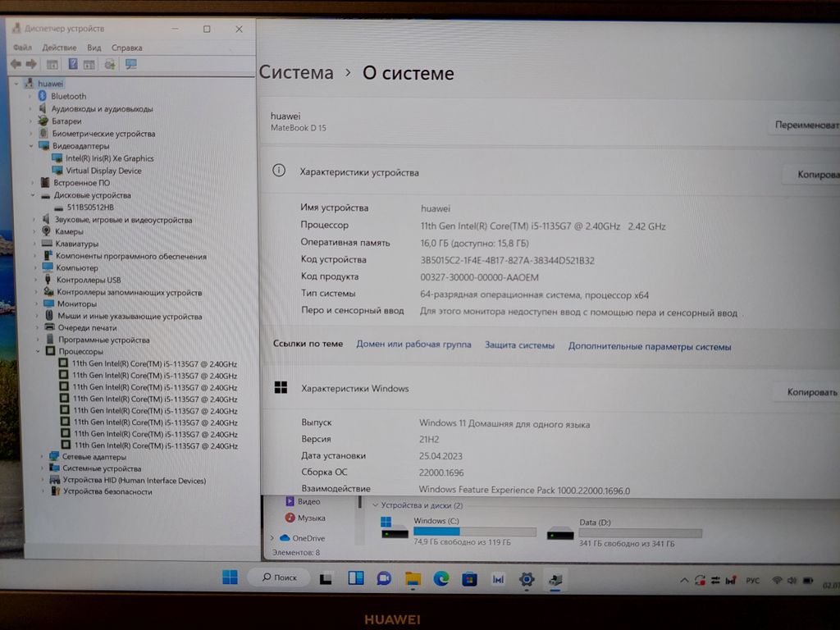Select the Virtual Display Device entry
The width and height of the screenshot is (840, 630).
tap(104, 171)
